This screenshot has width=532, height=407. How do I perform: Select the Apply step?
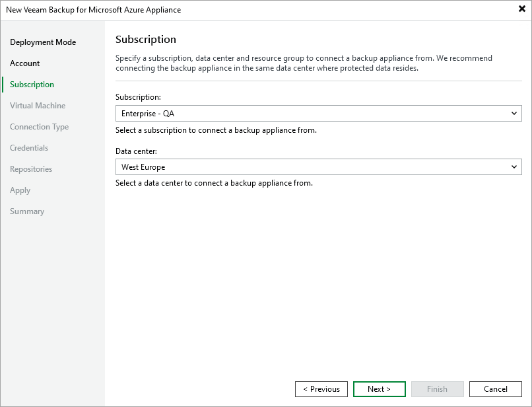(20, 190)
